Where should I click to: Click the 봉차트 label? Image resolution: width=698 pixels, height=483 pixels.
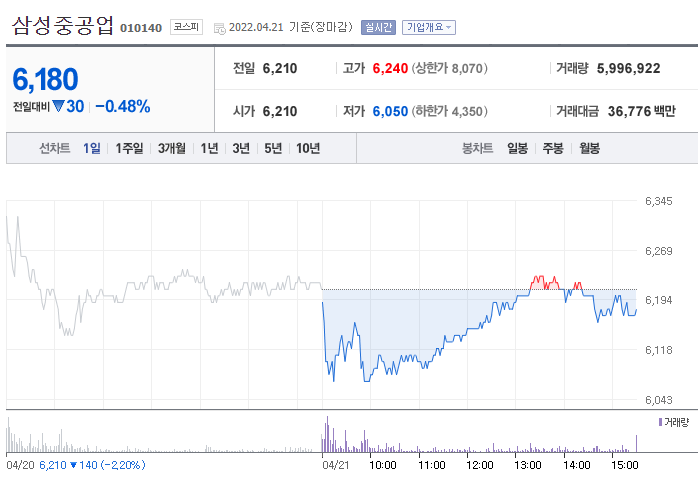478,148
